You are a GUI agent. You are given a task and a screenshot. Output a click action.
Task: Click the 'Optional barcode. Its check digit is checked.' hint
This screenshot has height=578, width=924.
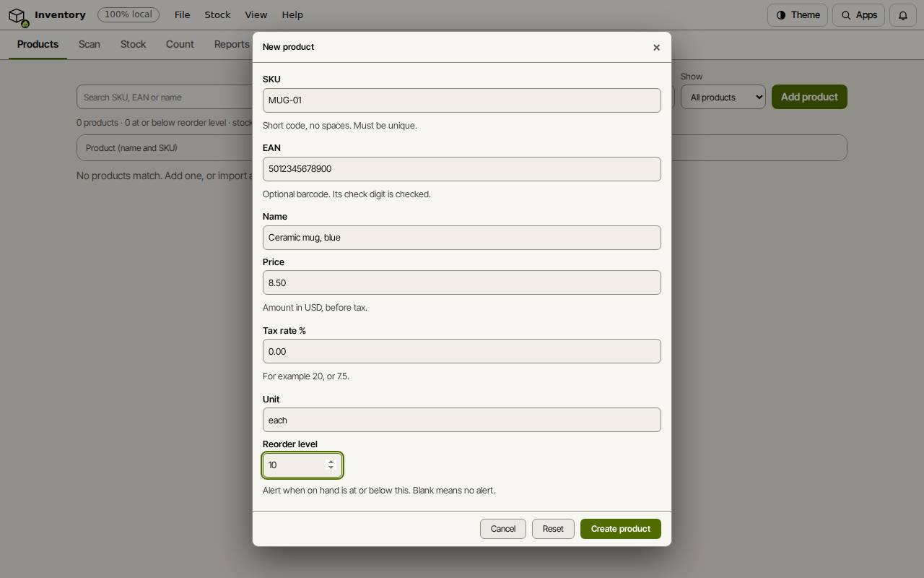346,194
